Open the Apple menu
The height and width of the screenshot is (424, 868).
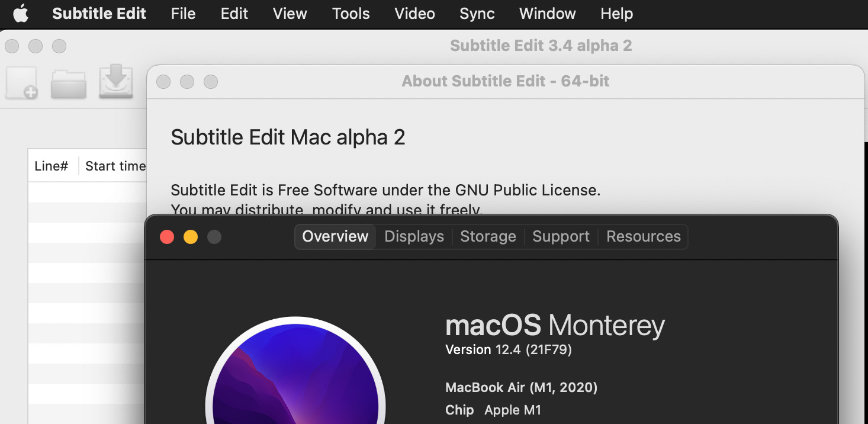[21, 14]
